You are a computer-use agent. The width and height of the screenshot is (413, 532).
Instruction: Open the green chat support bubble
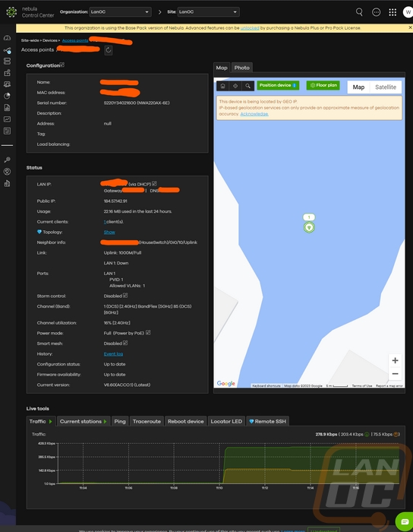pyautogui.click(x=405, y=521)
